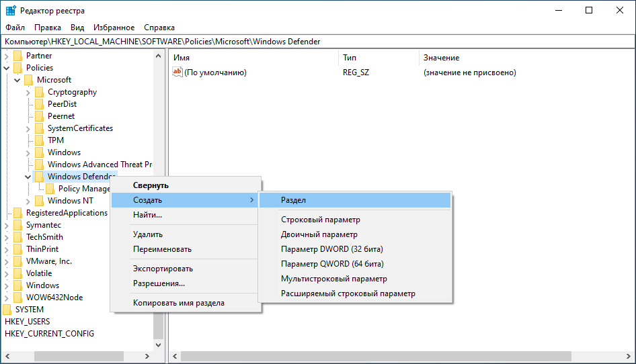Click the SYSTEM folder icon
Screen dimensions: 636x364
(7, 310)
